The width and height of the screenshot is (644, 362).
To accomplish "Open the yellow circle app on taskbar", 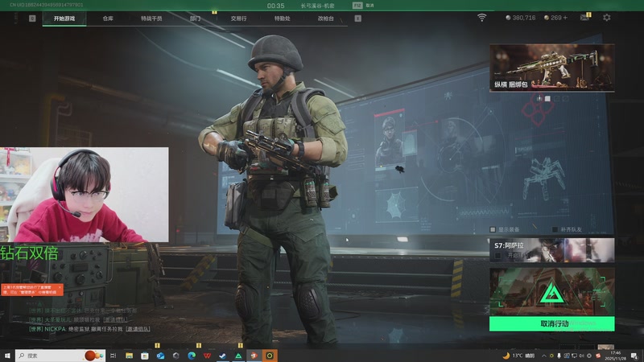I will point(270,356).
